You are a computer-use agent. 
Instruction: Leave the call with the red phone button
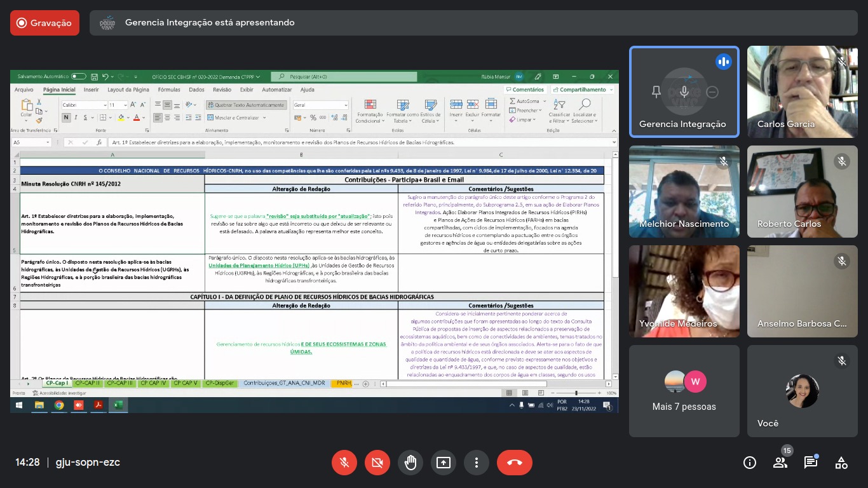515,463
